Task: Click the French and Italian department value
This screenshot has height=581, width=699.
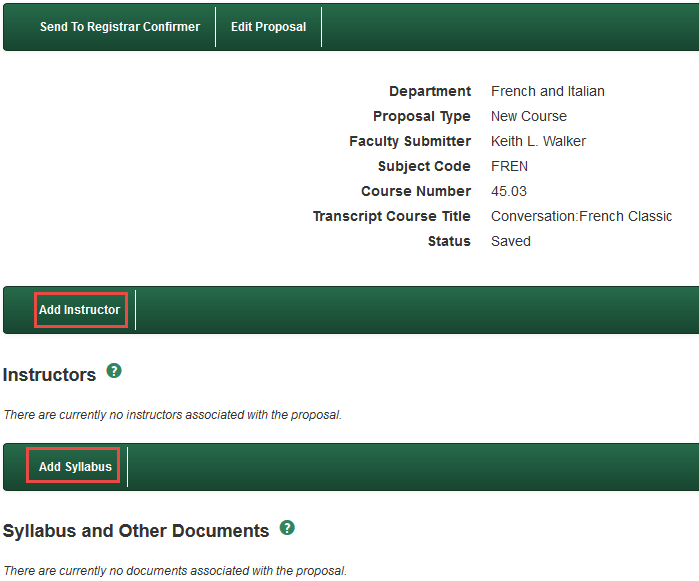Action: [547, 91]
